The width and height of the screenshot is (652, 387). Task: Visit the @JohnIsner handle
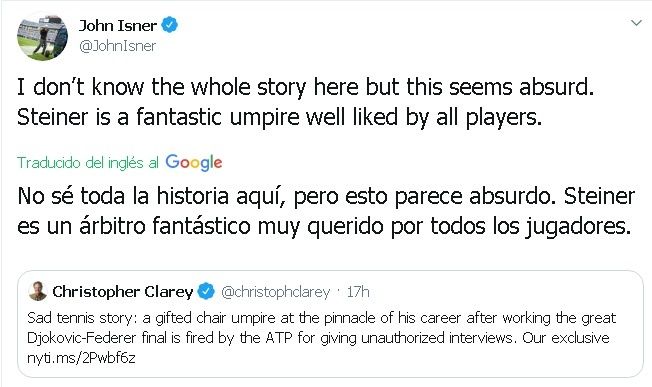(118, 46)
